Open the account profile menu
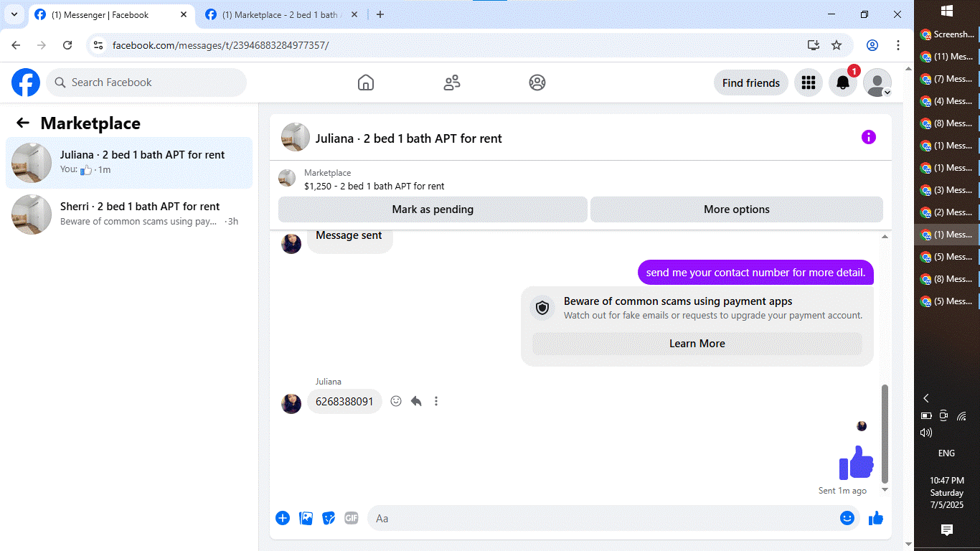980x551 pixels. click(x=877, y=83)
